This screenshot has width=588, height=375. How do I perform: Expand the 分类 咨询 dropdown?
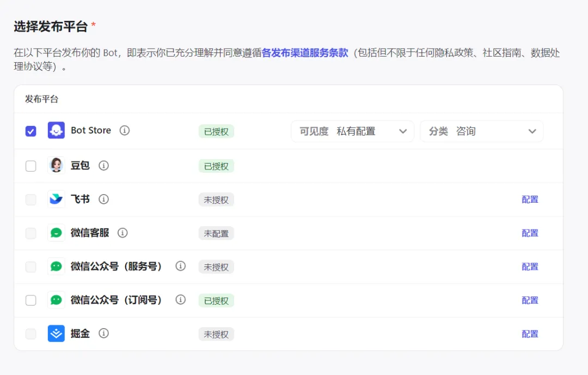481,131
